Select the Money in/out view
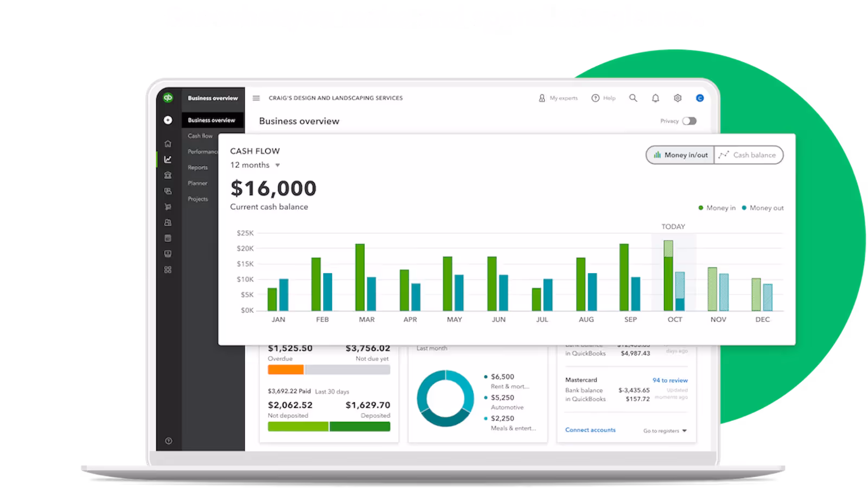The height and width of the screenshot is (488, 868). tap(680, 155)
